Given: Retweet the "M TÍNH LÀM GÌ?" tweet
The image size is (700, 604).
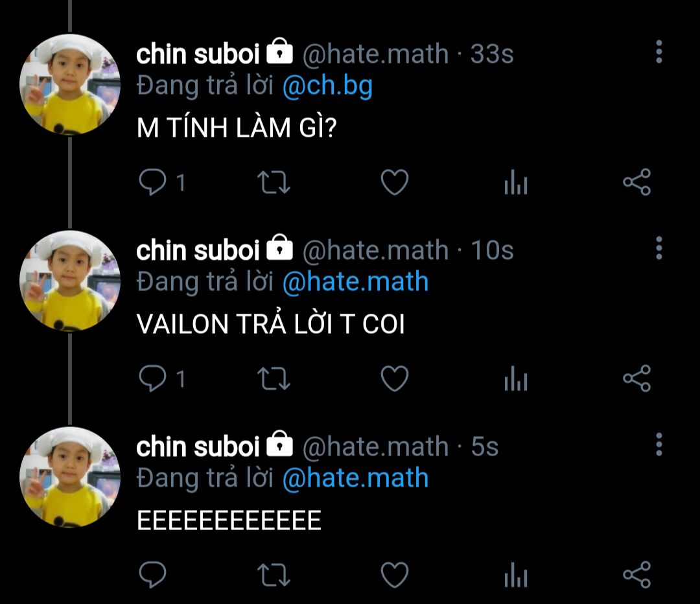Looking at the screenshot, I should (x=274, y=183).
